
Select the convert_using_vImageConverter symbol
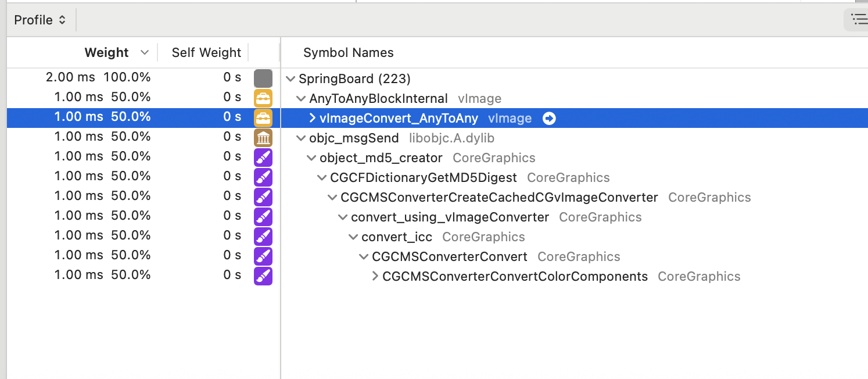pyautogui.click(x=450, y=217)
